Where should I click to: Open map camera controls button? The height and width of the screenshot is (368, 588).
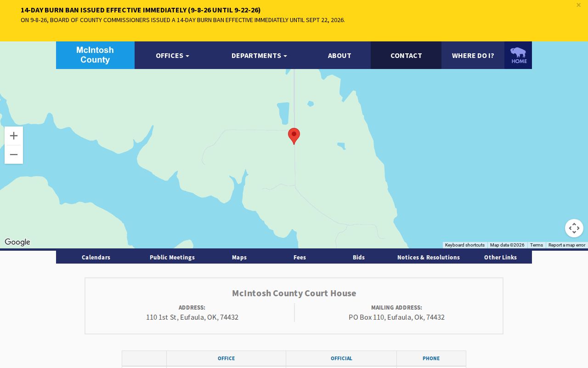point(574,228)
